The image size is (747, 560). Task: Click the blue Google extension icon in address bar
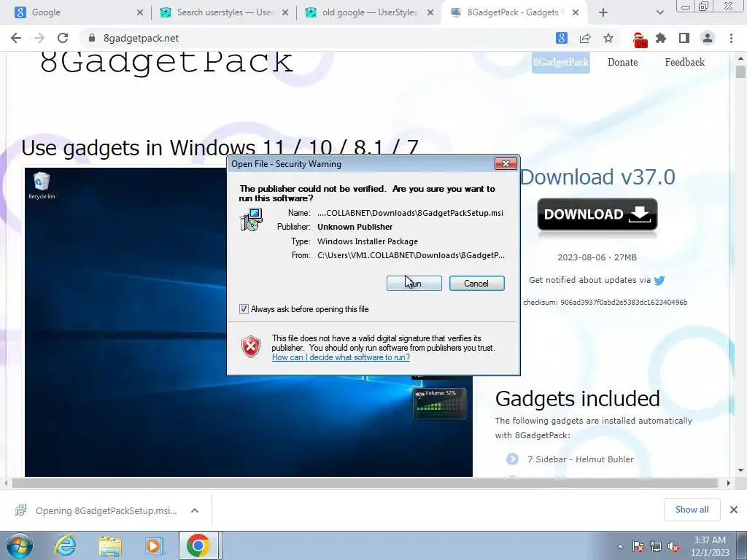click(562, 38)
